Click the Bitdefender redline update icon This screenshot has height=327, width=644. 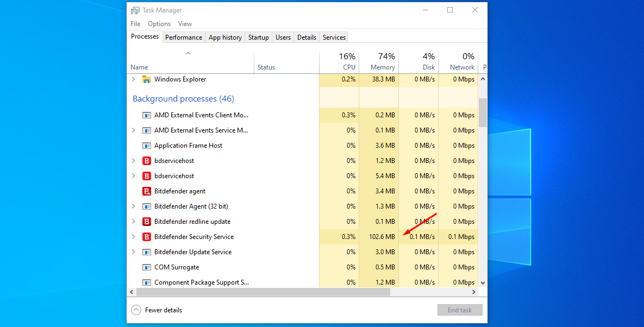tap(147, 222)
